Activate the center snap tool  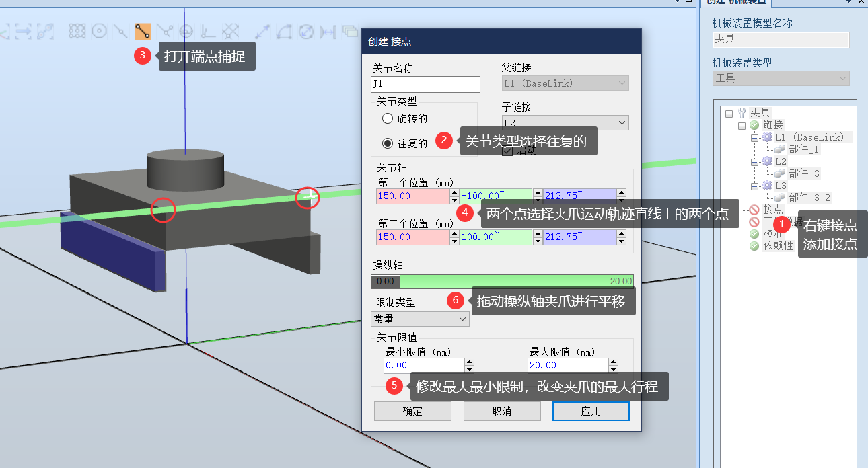(98, 30)
